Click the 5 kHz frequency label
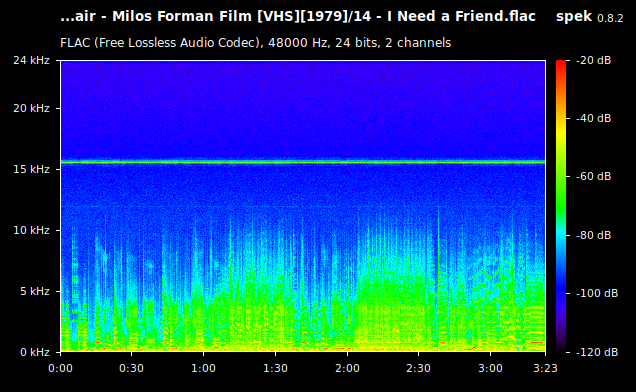 34,291
